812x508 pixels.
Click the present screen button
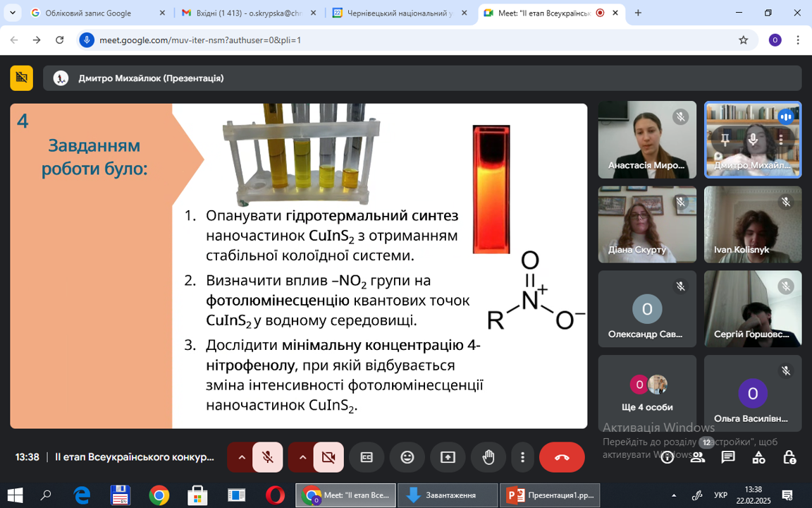click(448, 457)
